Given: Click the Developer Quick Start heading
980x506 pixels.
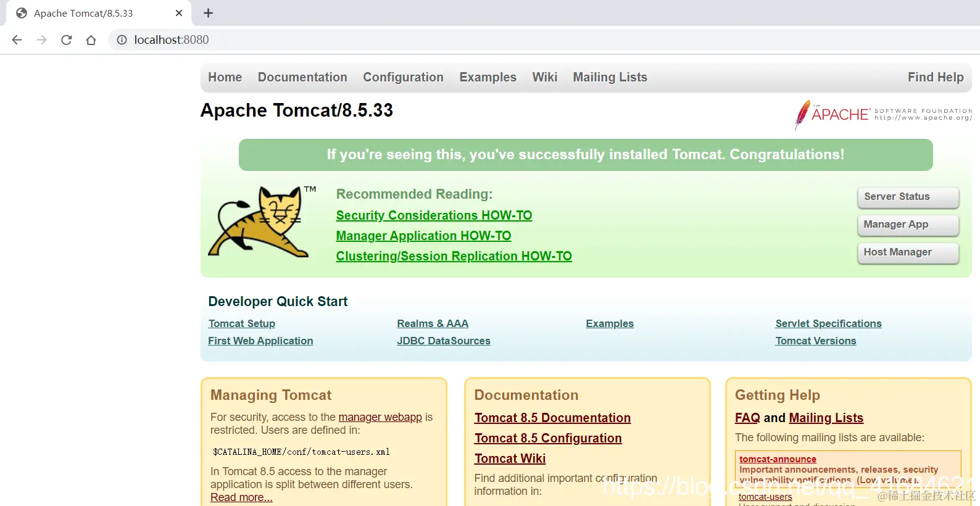Looking at the screenshot, I should [x=278, y=302].
